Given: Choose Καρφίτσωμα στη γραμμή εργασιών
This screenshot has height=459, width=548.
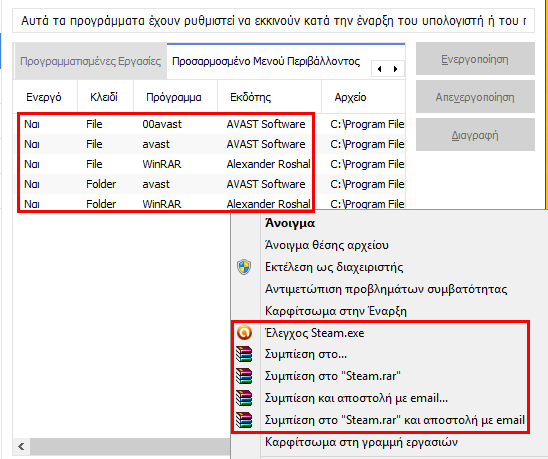Looking at the screenshot, I should click(361, 442).
